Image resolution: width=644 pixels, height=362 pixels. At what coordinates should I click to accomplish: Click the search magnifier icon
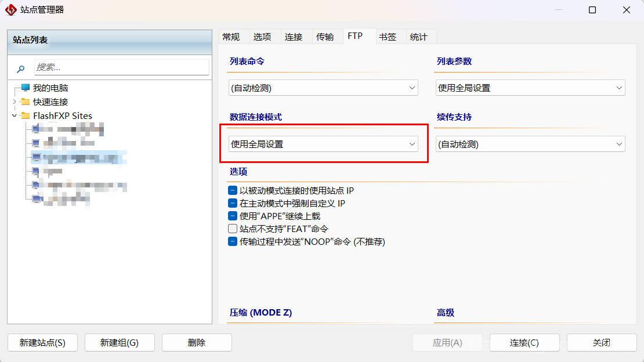coord(20,68)
